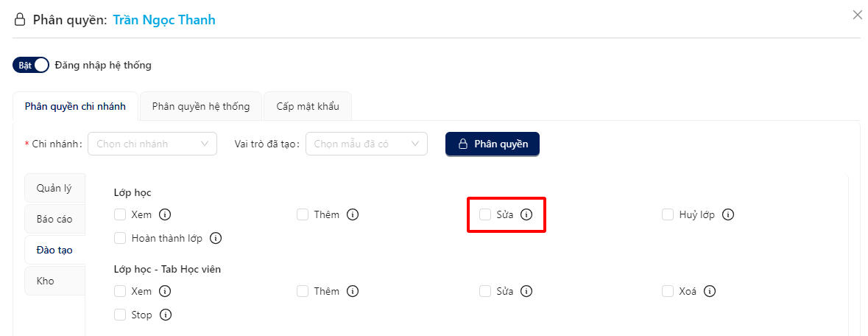Click info icon beside Hoàn thành lớp
This screenshot has width=868, height=336.
pyautogui.click(x=216, y=239)
